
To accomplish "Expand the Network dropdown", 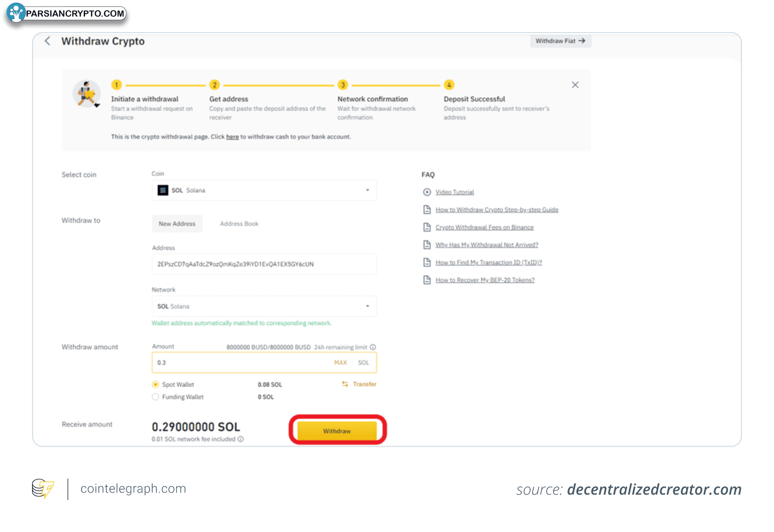I will (x=264, y=306).
